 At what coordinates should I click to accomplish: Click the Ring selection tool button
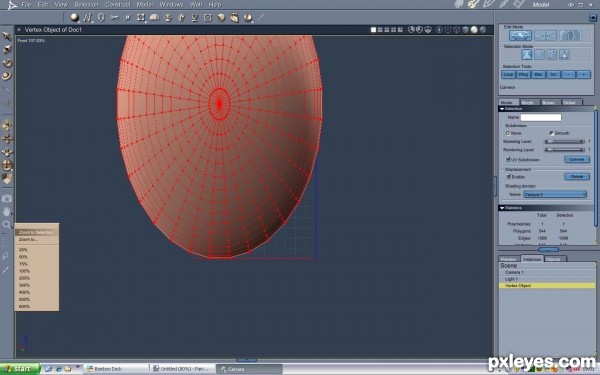(x=523, y=75)
